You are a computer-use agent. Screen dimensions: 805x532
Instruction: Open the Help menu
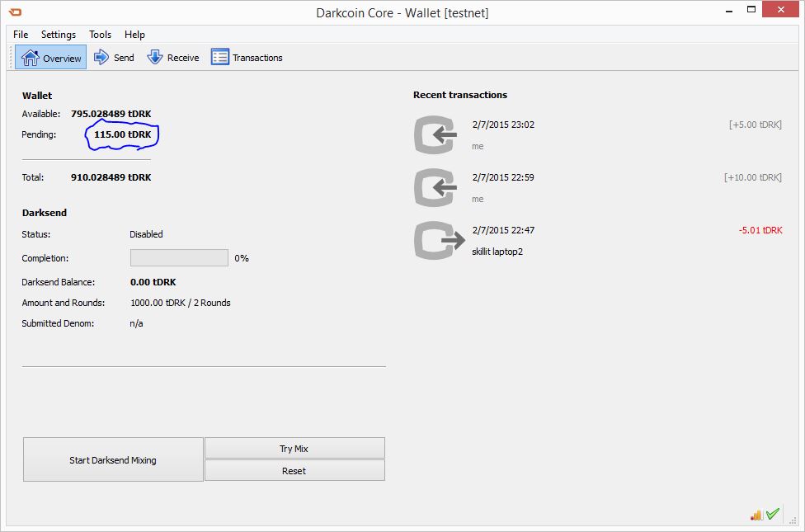coord(134,35)
